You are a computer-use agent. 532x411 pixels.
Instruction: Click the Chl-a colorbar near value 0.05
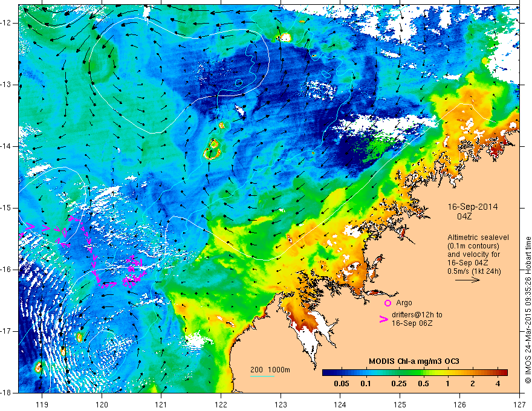(341, 372)
